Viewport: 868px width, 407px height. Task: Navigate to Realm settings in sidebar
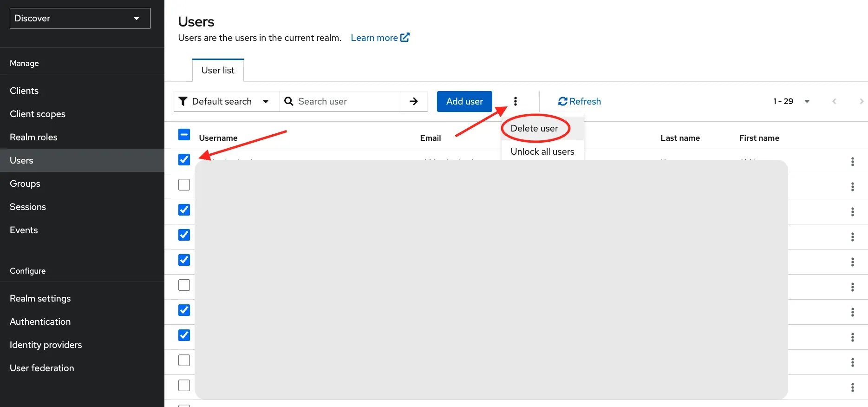[x=40, y=298]
